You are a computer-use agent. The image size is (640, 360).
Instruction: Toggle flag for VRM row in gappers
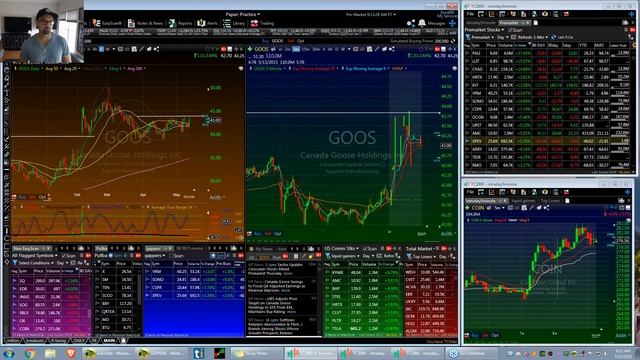pos(147,271)
